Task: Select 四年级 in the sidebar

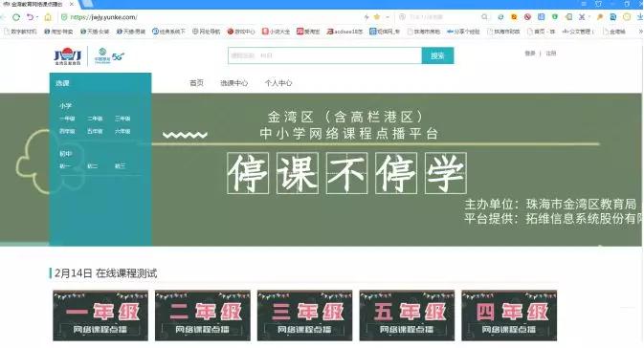Action: [x=67, y=131]
